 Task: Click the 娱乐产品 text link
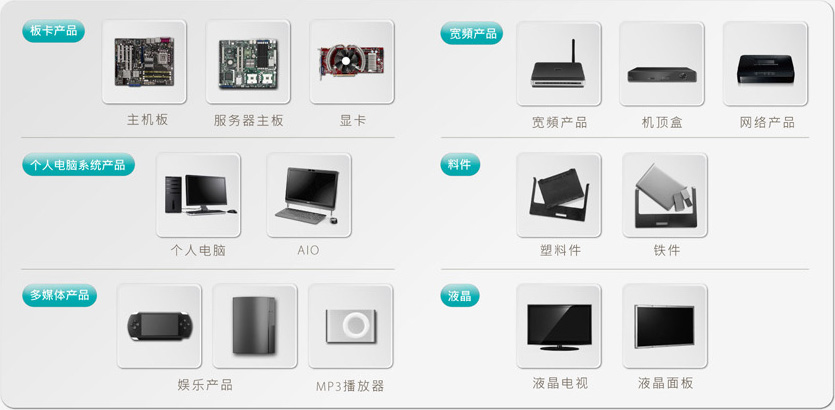[x=205, y=384]
